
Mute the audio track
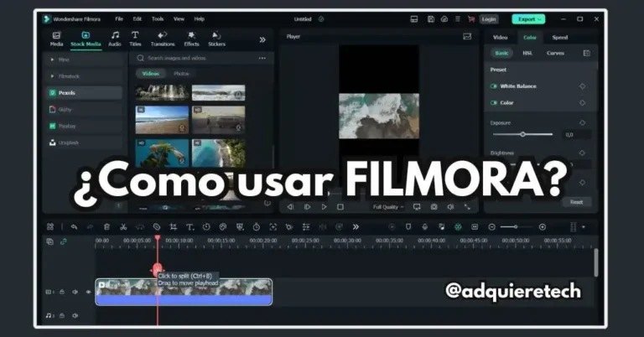click(x=75, y=316)
